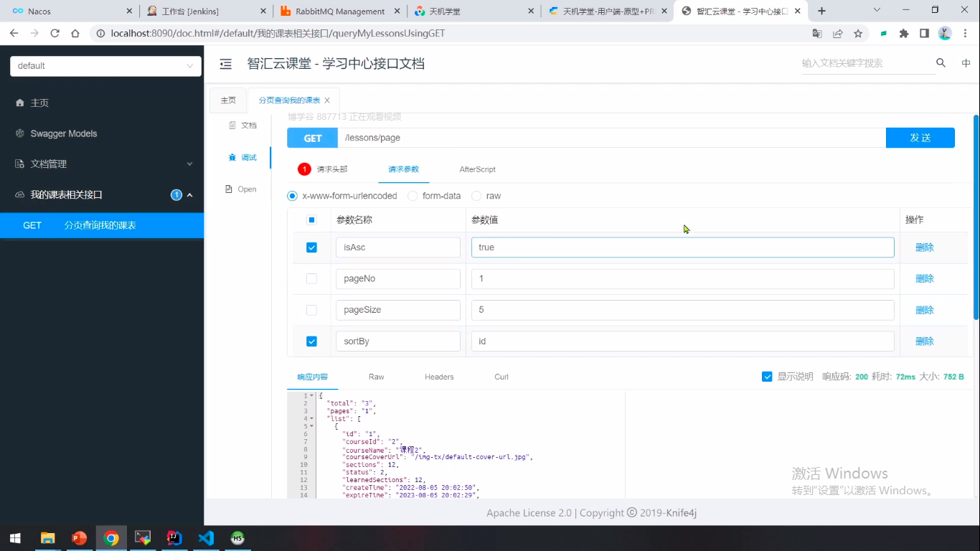Open Visual Studio Code from the taskbar
This screenshot has width=980, height=551.
[x=206, y=538]
